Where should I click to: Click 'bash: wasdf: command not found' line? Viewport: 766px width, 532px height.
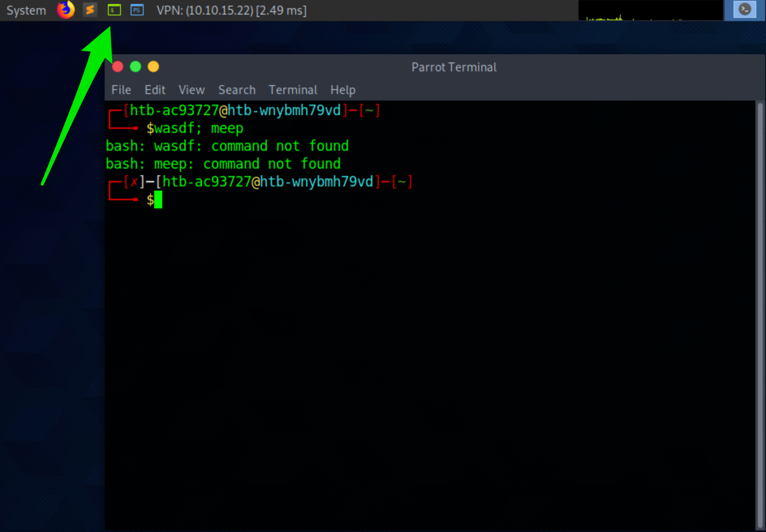227,146
